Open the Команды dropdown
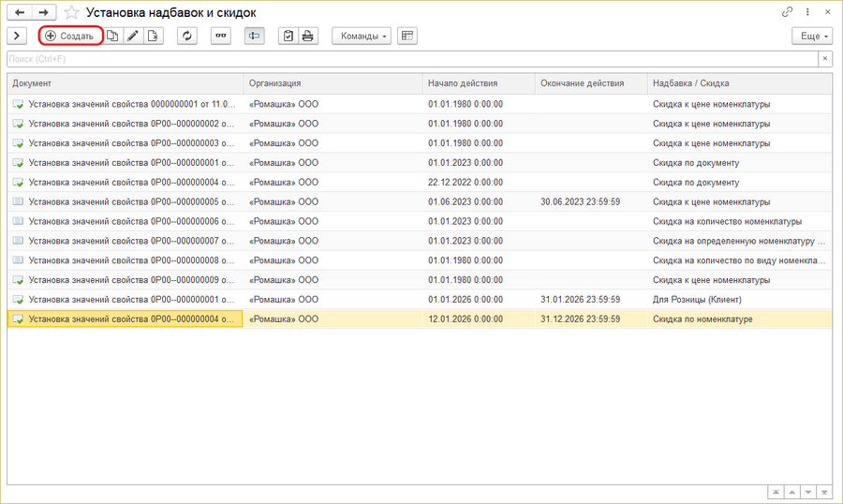 click(362, 36)
